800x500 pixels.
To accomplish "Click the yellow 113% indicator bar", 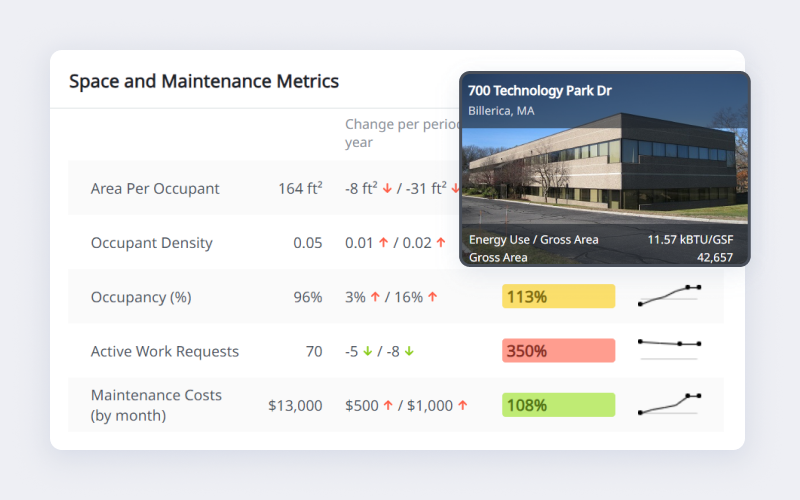I will [559, 296].
